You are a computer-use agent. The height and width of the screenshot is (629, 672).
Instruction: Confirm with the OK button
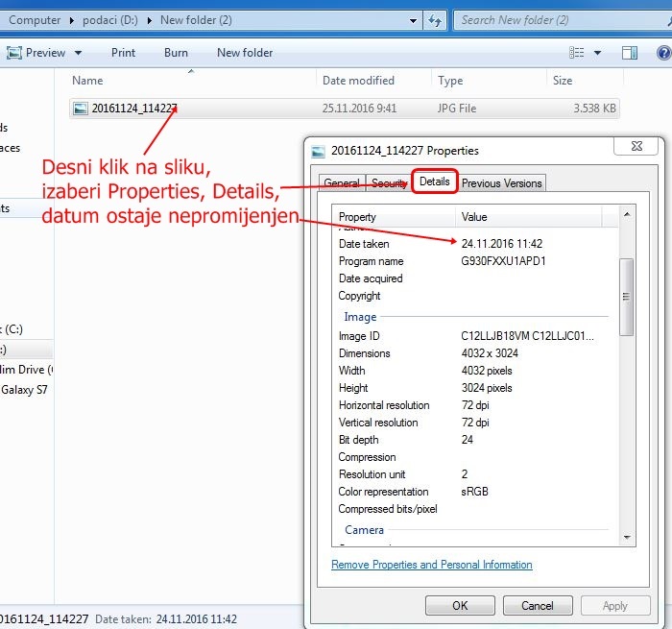pyautogui.click(x=460, y=605)
